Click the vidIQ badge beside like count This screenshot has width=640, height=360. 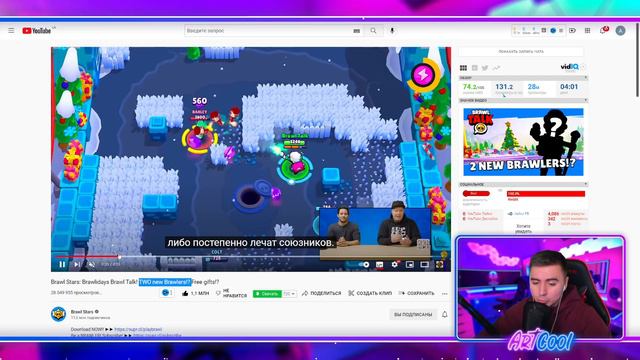click(167, 293)
